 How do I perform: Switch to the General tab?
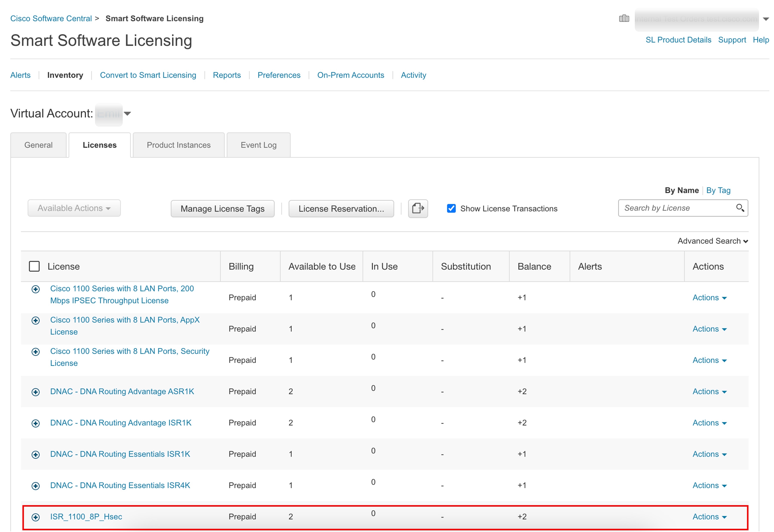coord(38,145)
